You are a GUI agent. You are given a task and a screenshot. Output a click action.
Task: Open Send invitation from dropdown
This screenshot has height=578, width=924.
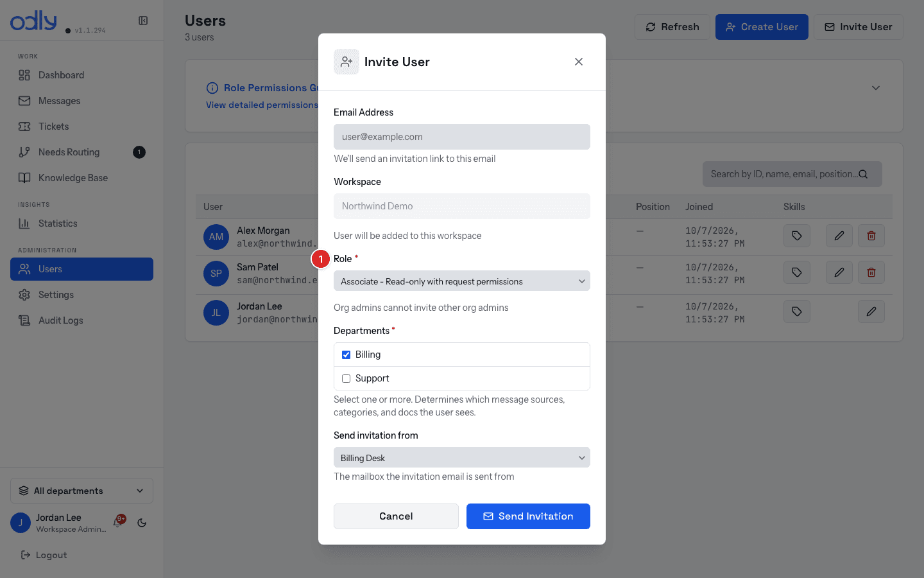pyautogui.click(x=462, y=457)
